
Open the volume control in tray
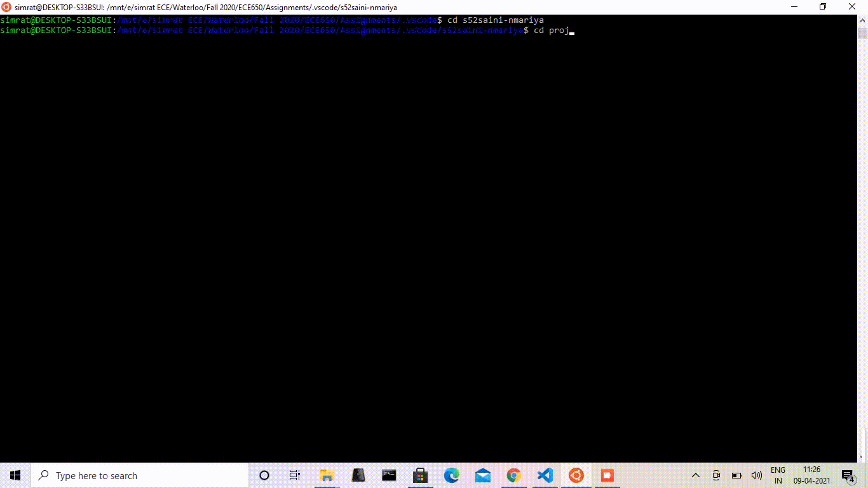[757, 475]
